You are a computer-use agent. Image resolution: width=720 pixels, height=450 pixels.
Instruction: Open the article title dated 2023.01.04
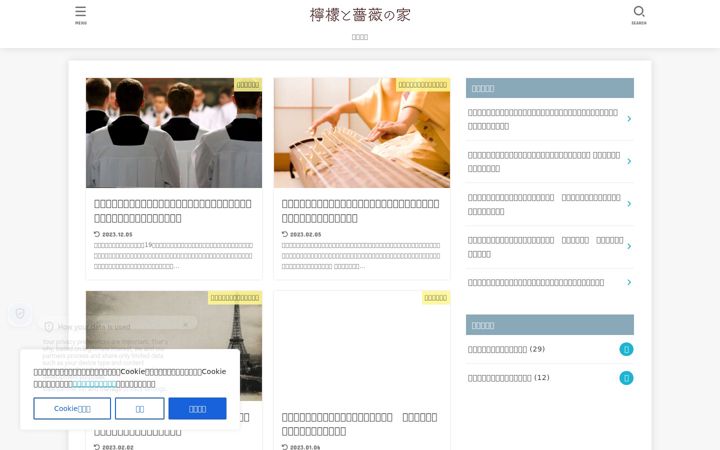pyautogui.click(x=360, y=424)
